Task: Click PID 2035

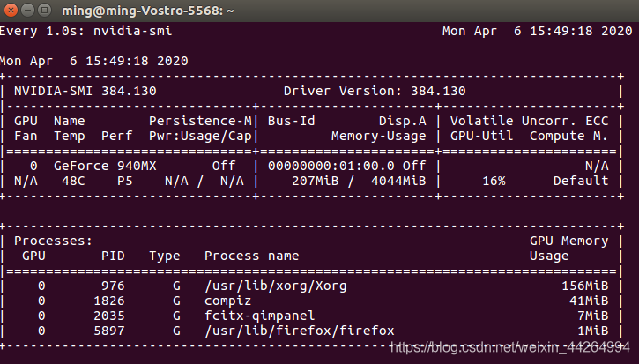Action: [109, 316]
